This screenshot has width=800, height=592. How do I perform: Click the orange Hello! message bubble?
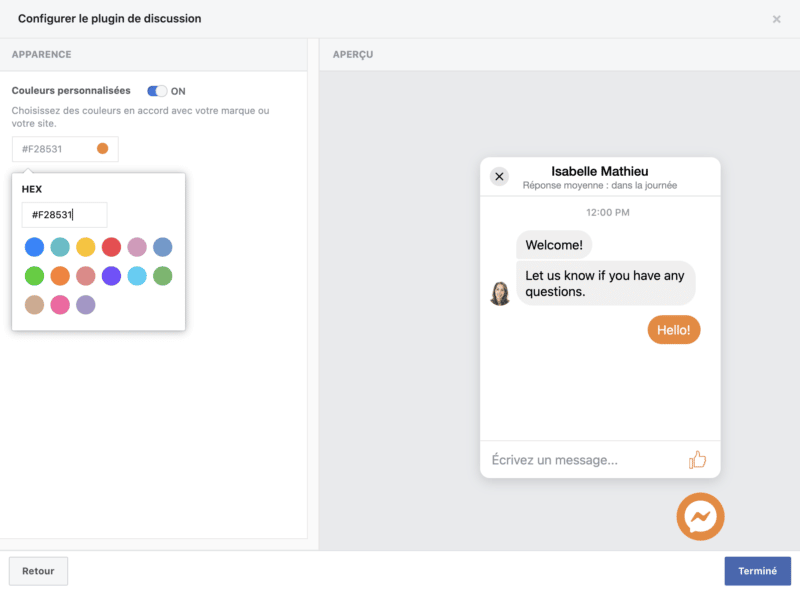pos(674,330)
